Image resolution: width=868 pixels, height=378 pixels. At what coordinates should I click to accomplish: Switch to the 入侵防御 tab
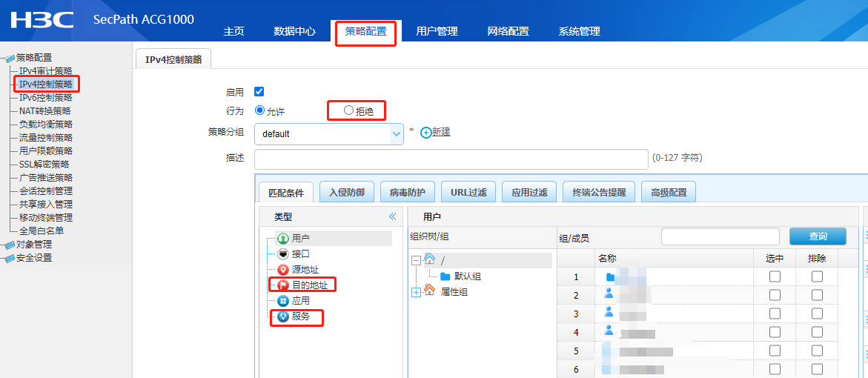click(347, 192)
